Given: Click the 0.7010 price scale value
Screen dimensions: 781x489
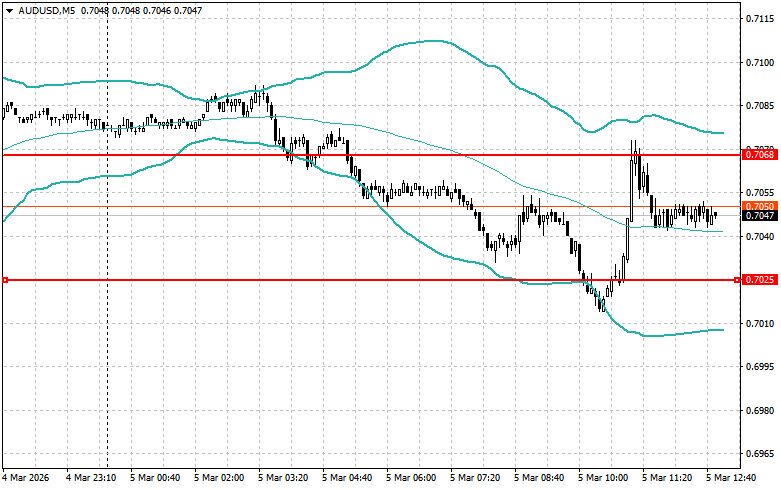Looking at the screenshot, I should coord(760,324).
